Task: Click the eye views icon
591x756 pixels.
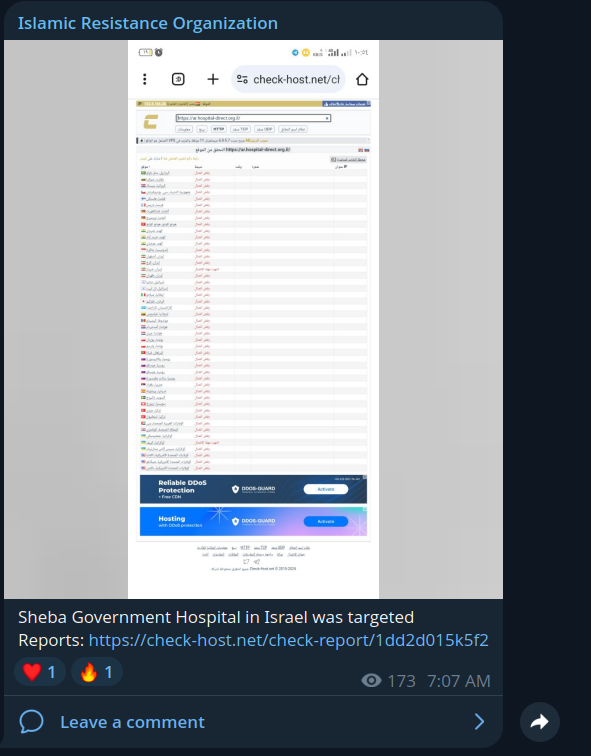Action: pos(371,681)
